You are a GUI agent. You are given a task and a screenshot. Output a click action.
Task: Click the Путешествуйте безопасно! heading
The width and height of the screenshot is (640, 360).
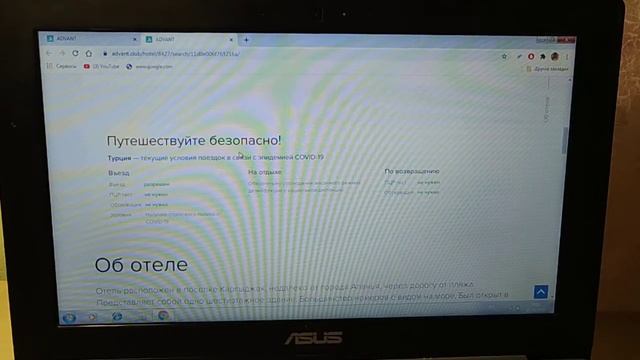tap(194, 140)
